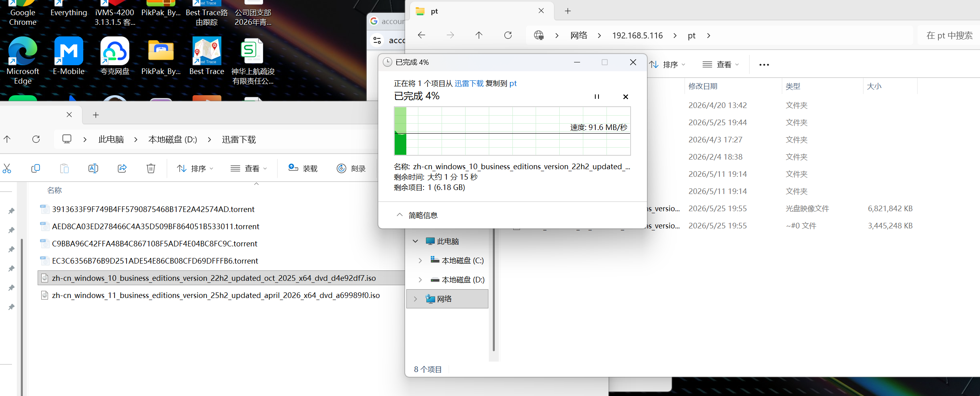Viewport: 980px width, 396px height.
Task: Refresh the 迅雷下载 folder window
Action: pyautogui.click(x=36, y=139)
